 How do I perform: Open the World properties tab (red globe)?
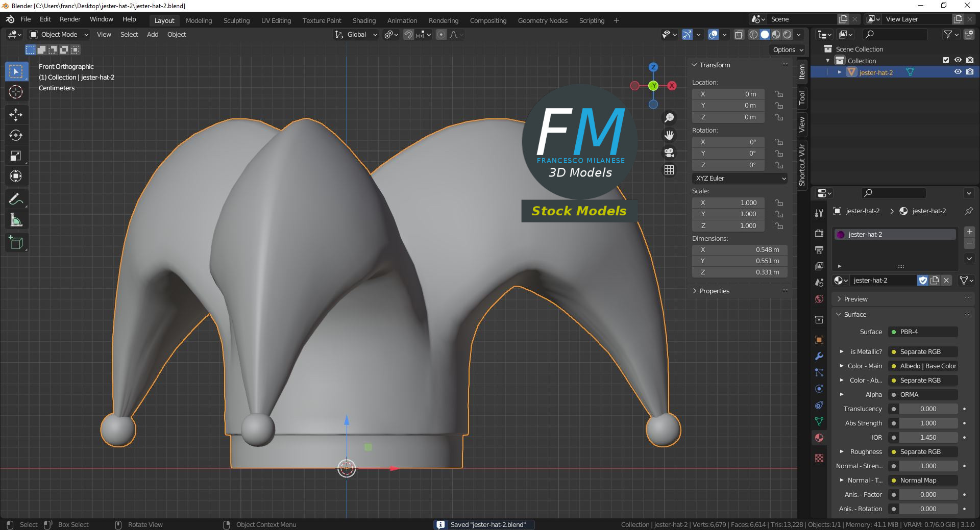coord(819,298)
